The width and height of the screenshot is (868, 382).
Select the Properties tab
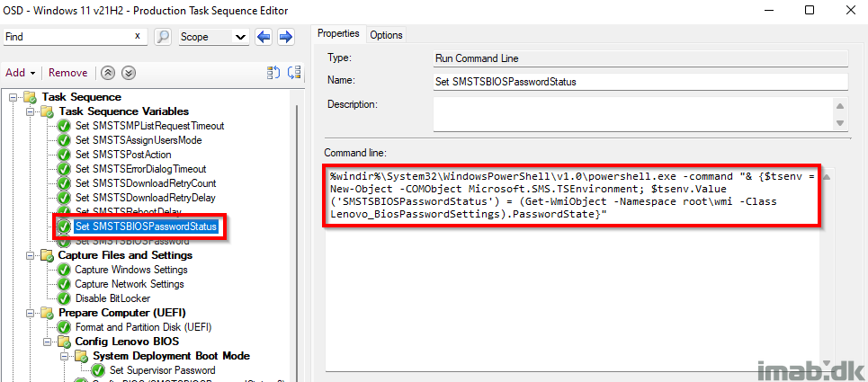click(337, 34)
